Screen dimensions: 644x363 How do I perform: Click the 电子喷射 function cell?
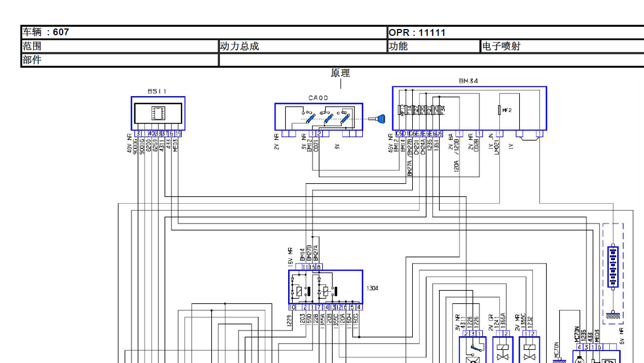tap(562, 46)
